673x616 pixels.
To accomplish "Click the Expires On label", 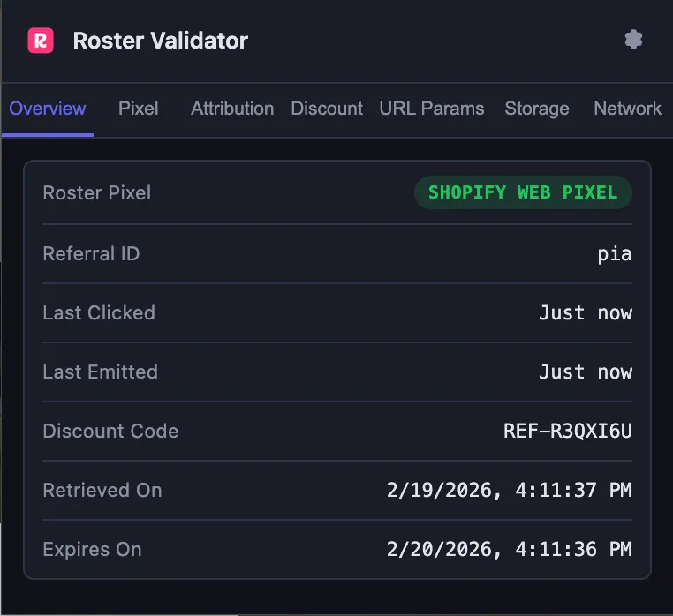I will [x=92, y=550].
